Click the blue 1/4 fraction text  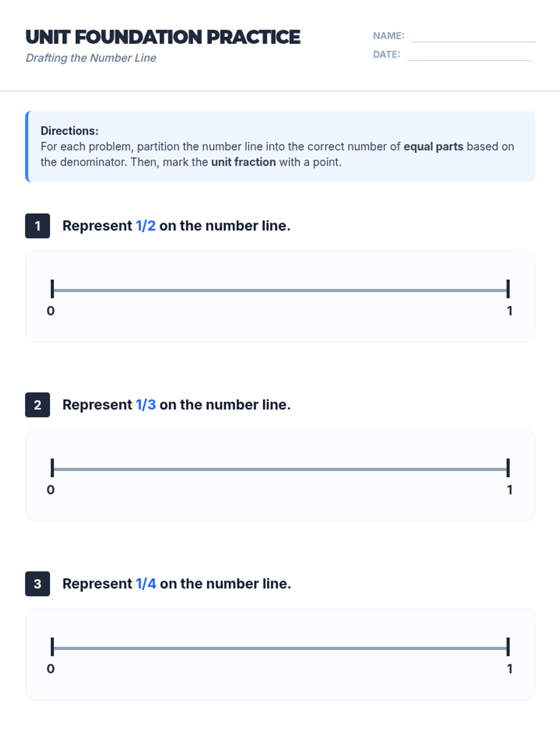tap(146, 584)
